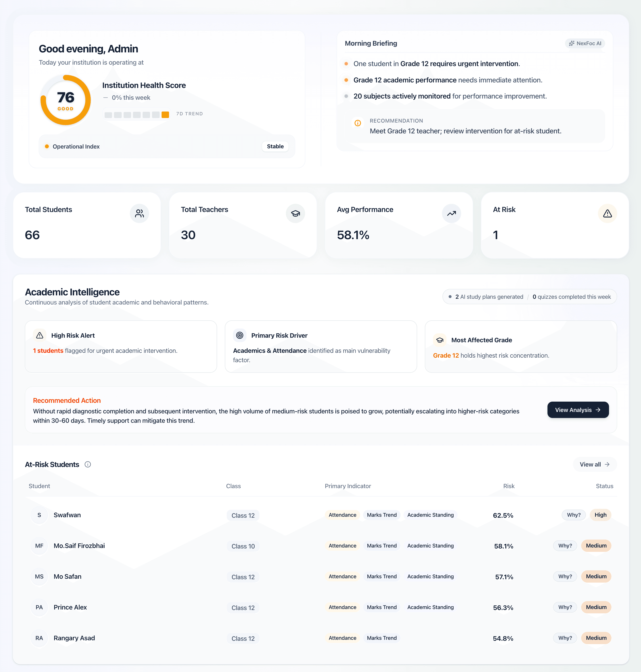Click the Class 10 chip
Image resolution: width=641 pixels, height=672 pixels.
[243, 546]
